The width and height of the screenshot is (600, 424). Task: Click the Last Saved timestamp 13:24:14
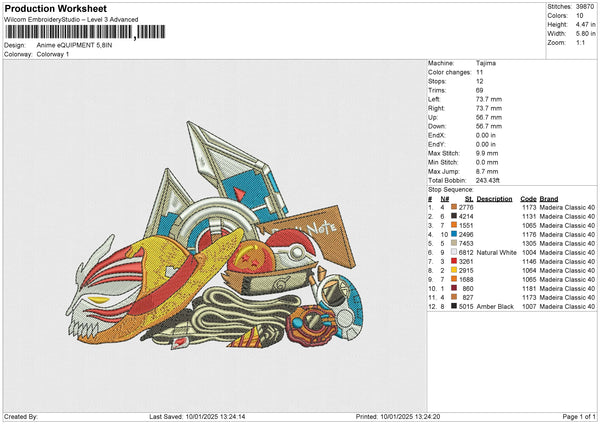(x=233, y=416)
